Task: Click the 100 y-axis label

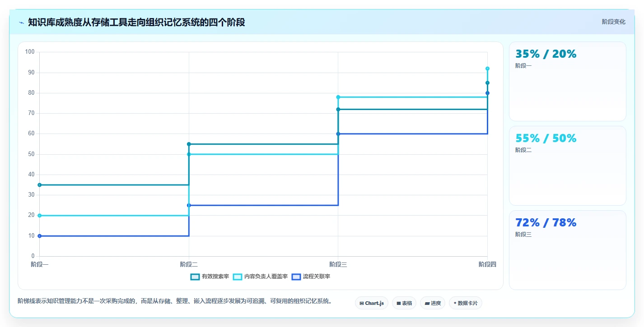Action: click(30, 52)
